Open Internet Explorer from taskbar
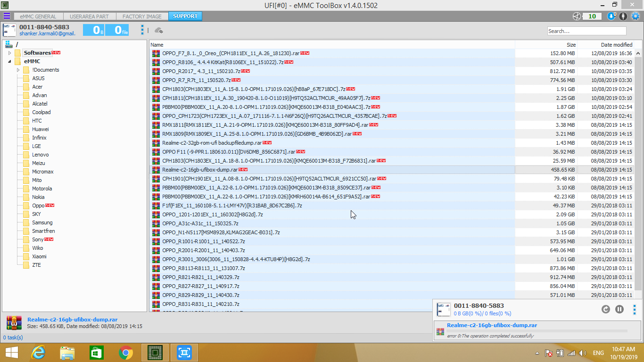Screen dimensions: 644x362 point(38,353)
